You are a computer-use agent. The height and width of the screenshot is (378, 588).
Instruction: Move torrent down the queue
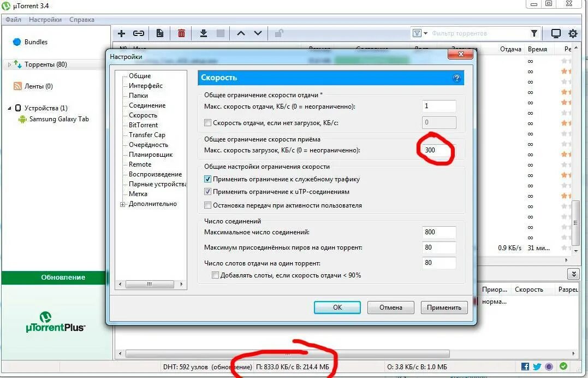tap(258, 33)
